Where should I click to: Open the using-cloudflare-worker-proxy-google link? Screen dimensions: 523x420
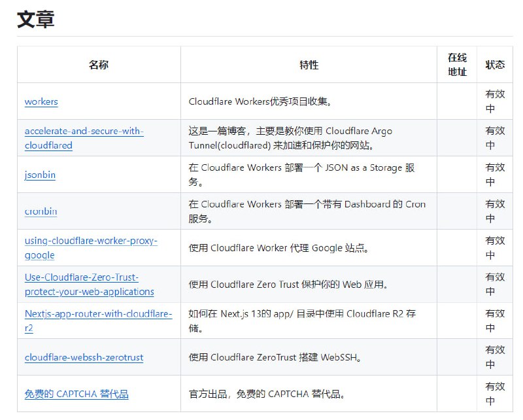pyautogui.click(x=90, y=247)
